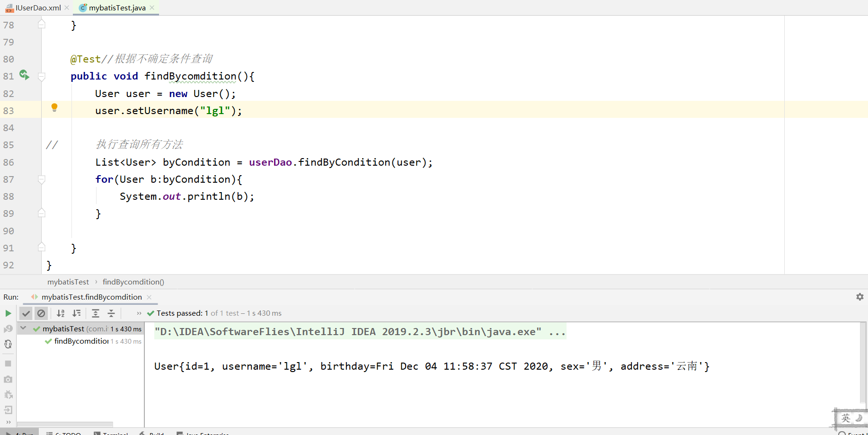Click the IME language indicator 英
The image size is (868, 435).
point(846,418)
